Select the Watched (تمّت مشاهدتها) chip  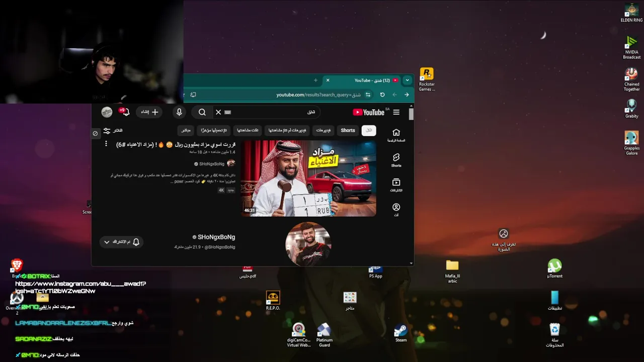point(248,130)
